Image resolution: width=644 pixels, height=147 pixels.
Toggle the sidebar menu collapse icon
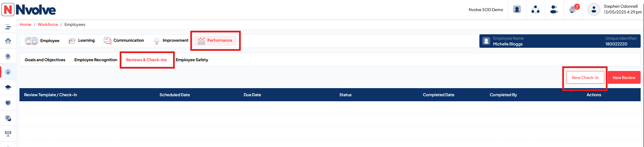click(8, 27)
